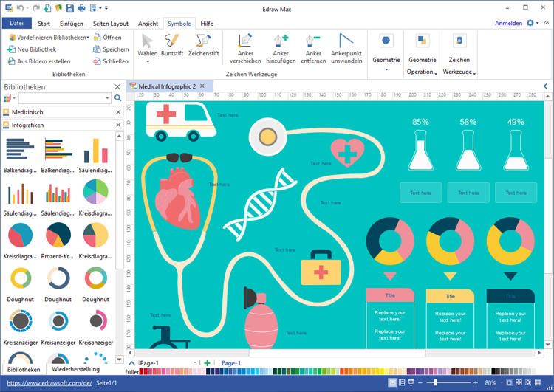Click the 85% flask label on canvas

[x=420, y=122]
